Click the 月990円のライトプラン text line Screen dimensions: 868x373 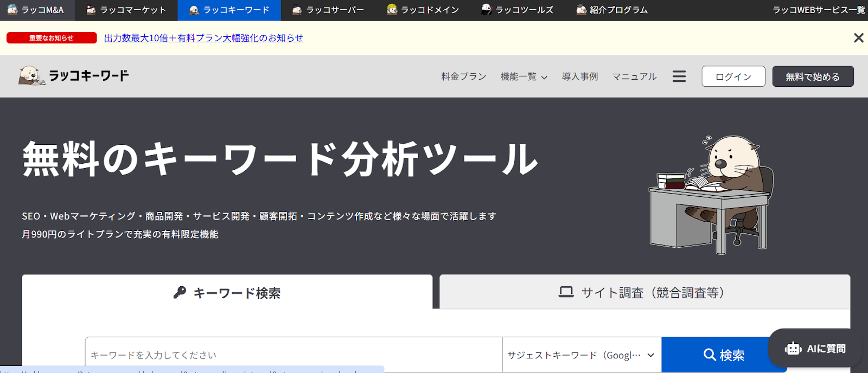click(x=120, y=234)
